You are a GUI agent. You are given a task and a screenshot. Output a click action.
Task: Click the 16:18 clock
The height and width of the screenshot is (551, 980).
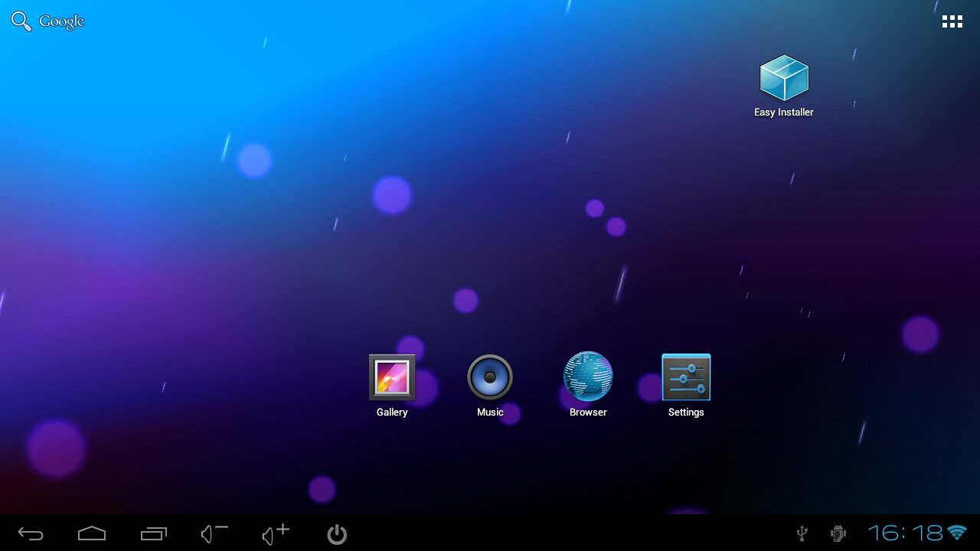tap(905, 533)
